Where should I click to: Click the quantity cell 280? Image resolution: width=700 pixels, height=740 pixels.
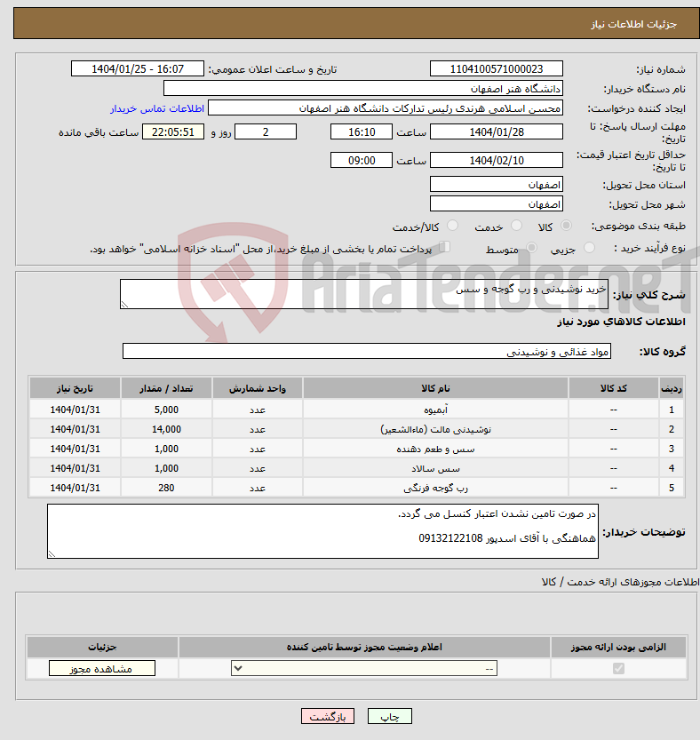coord(166,488)
